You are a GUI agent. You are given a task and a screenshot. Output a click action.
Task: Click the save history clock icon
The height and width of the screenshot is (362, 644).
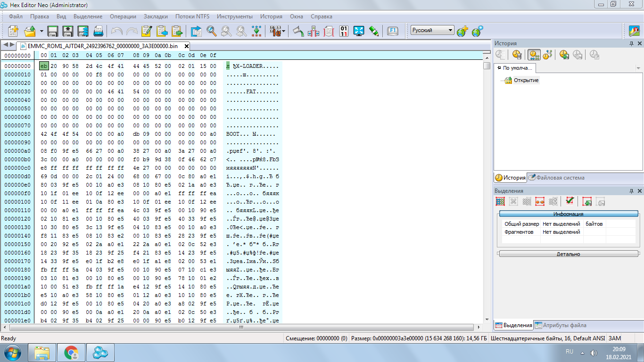(564, 55)
